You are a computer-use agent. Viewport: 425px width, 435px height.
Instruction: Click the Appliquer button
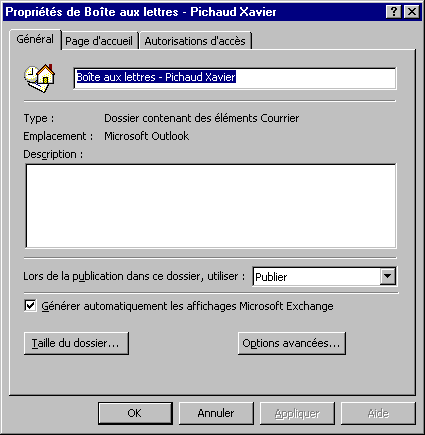click(297, 413)
